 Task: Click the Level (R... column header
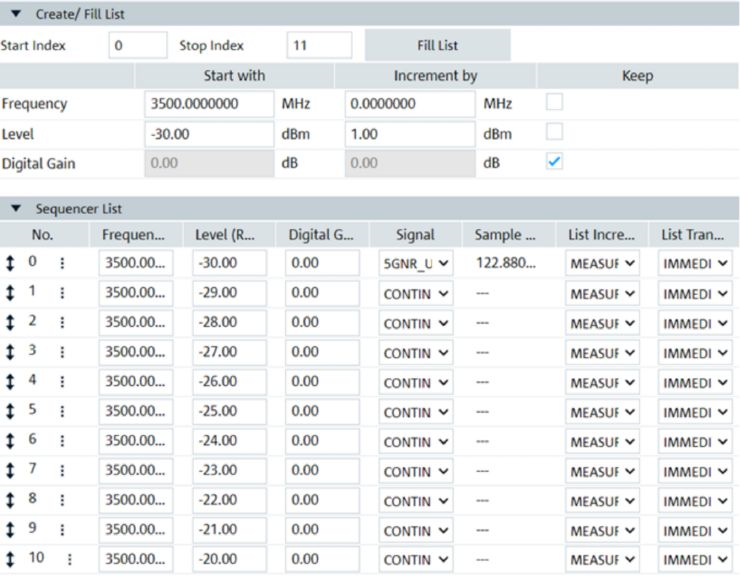(225, 235)
